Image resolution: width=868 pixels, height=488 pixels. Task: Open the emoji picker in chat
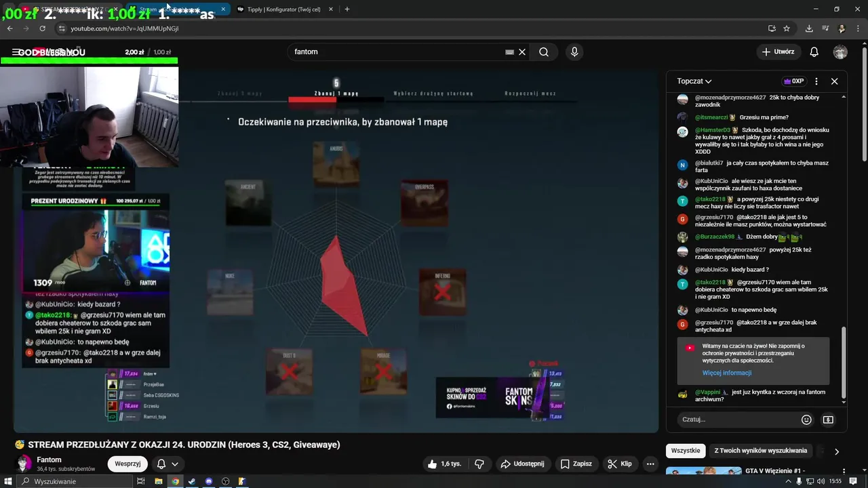point(806,420)
